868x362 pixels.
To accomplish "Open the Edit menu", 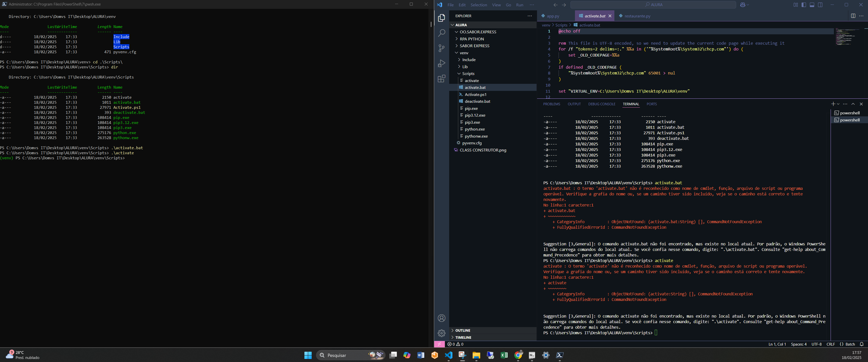I will pos(462,5).
